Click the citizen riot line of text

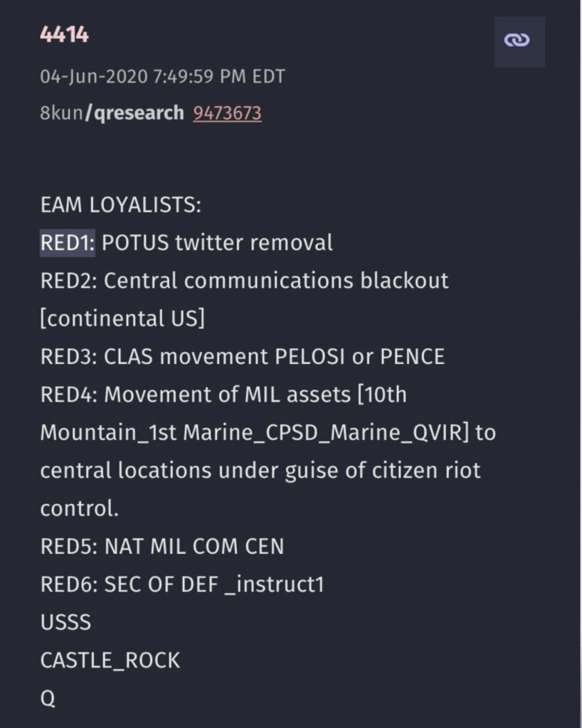(x=260, y=471)
